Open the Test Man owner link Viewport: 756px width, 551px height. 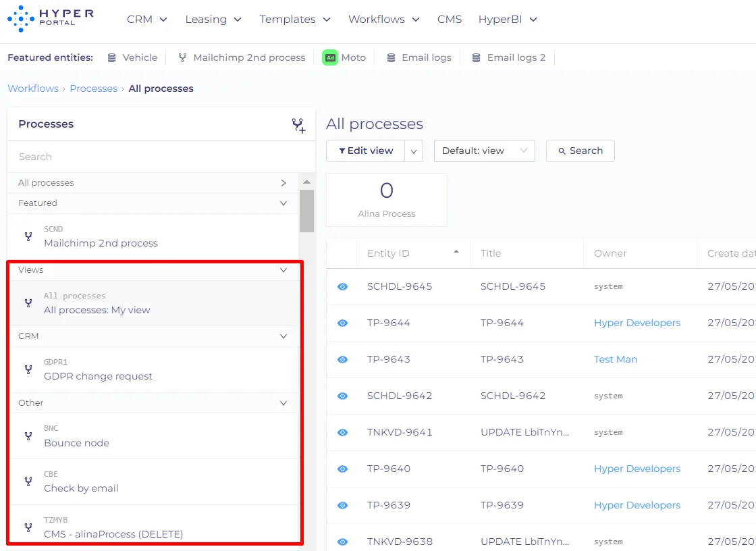click(x=615, y=359)
